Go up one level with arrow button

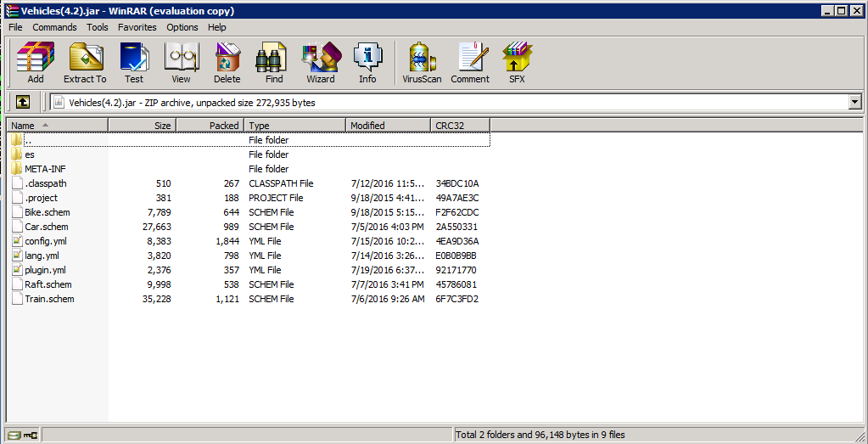pyautogui.click(x=23, y=103)
